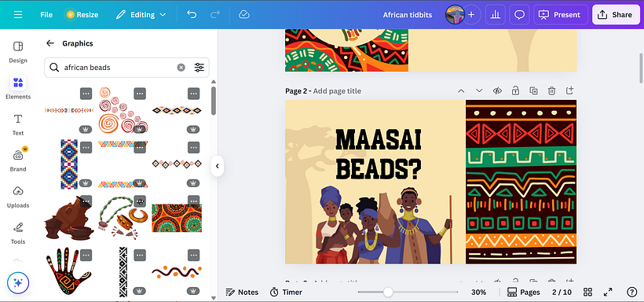Click the Graphics panel scrollbar
This screenshot has width=644, height=302.
[x=213, y=101]
